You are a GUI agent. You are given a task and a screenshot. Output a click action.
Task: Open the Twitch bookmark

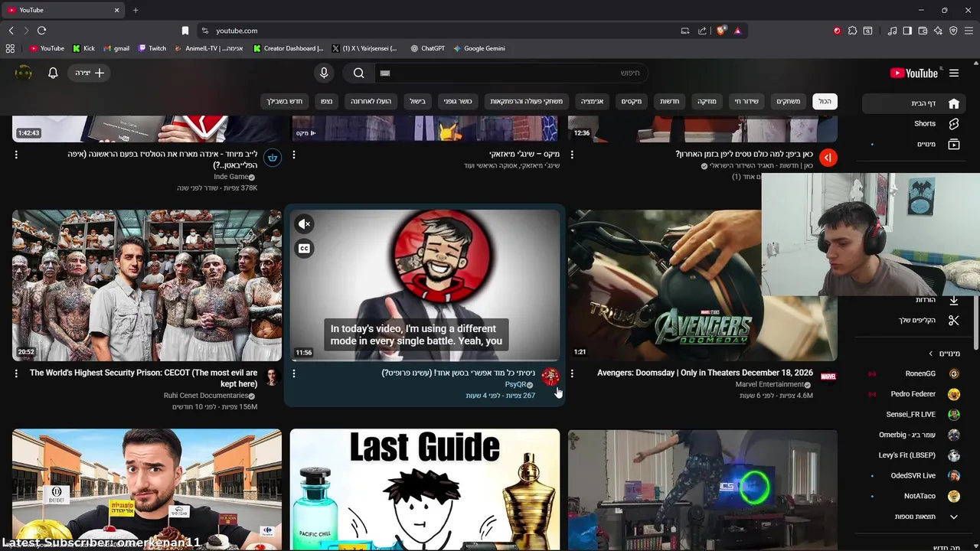[152, 48]
